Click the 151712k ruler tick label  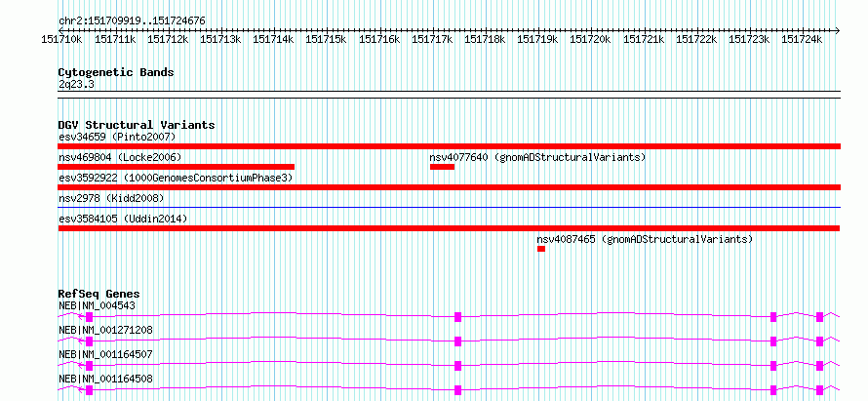click(168, 40)
